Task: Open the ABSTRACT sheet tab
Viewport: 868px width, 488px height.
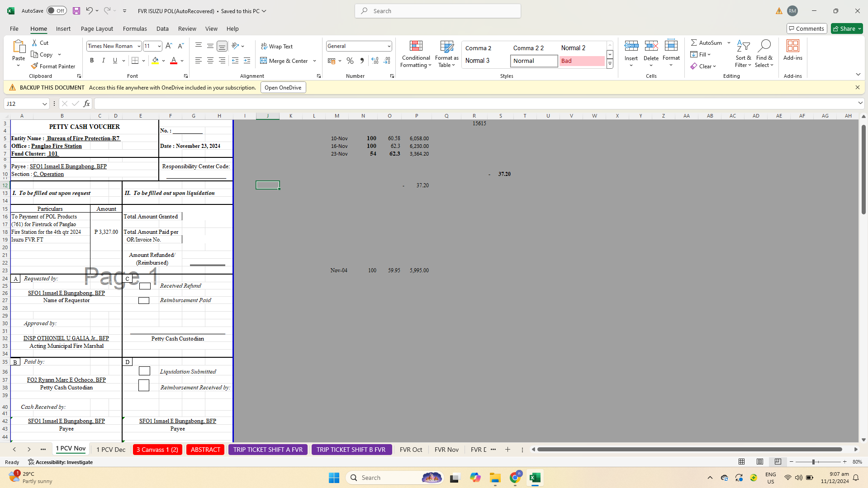Action: [205, 450]
